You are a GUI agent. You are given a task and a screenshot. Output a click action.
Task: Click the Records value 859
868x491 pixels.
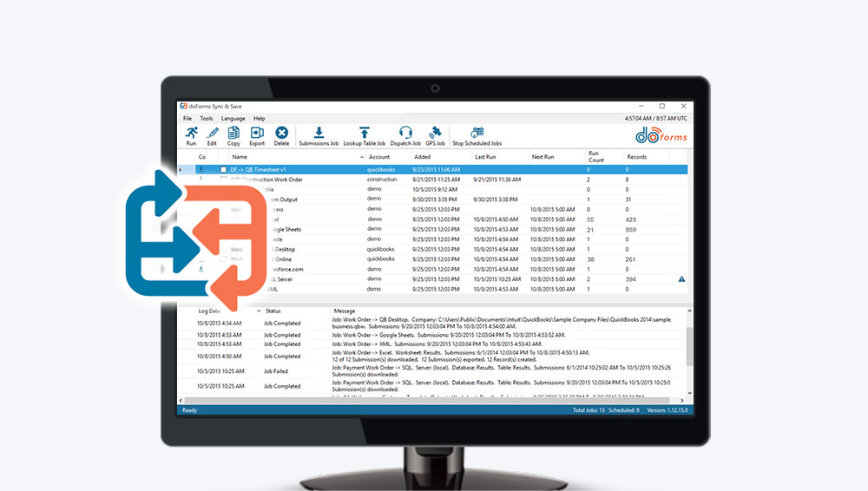coord(630,230)
